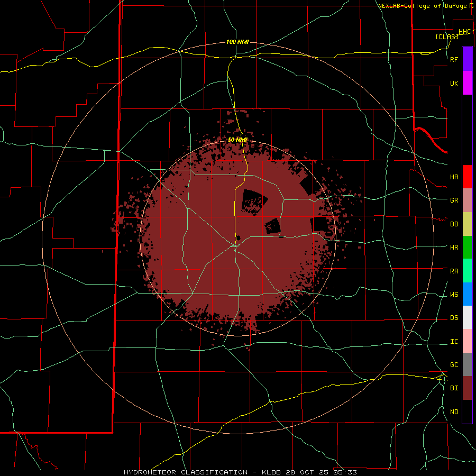The height and width of the screenshot is (476, 476).
Task: Click the UK legend label
Action: (454, 84)
